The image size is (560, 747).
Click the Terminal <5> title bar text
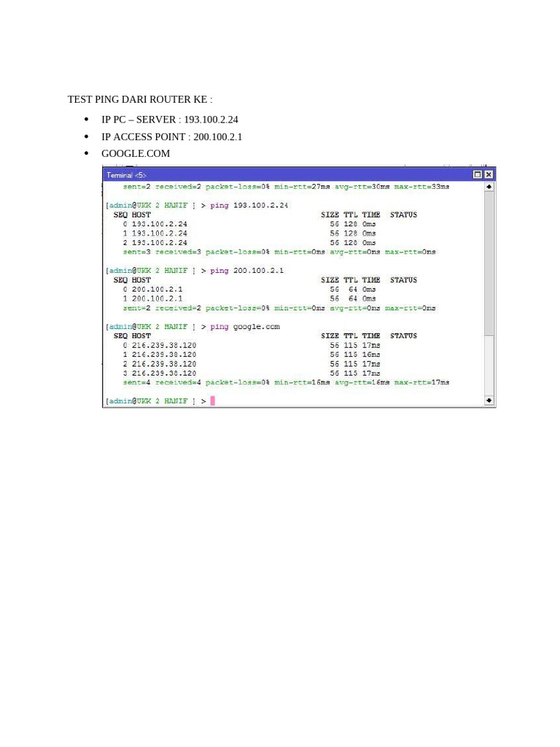126,175
